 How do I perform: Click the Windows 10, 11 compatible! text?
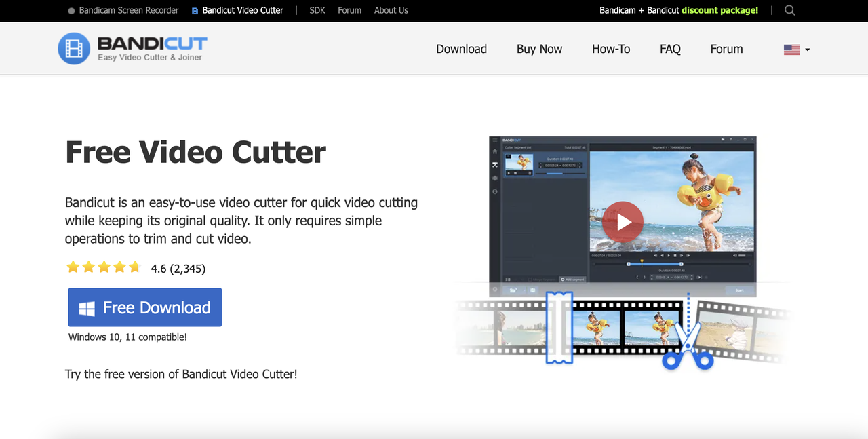(x=127, y=337)
